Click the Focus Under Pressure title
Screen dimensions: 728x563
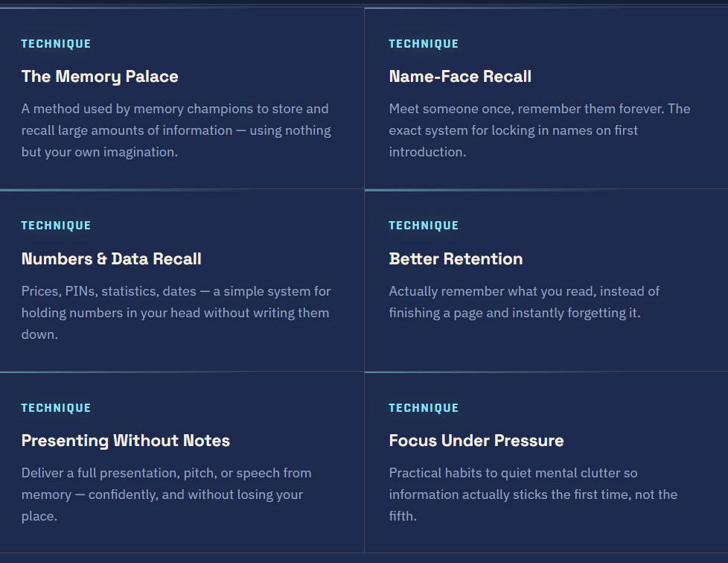[476, 440]
